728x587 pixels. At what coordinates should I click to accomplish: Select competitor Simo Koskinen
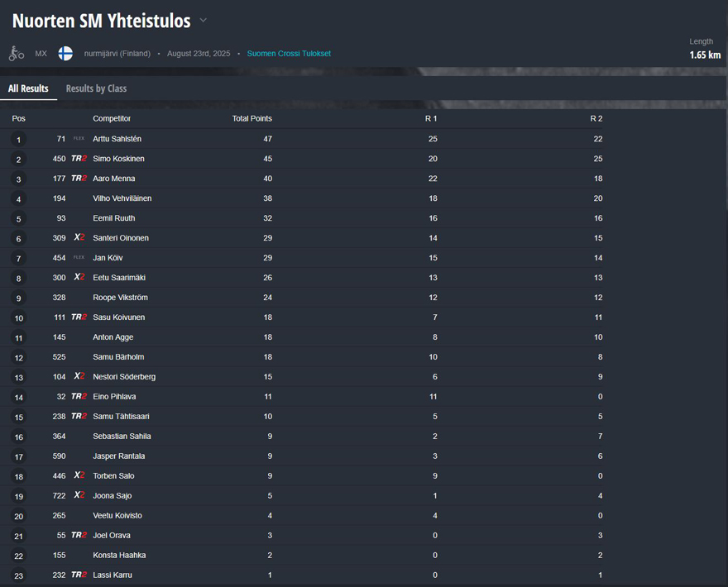coord(118,159)
